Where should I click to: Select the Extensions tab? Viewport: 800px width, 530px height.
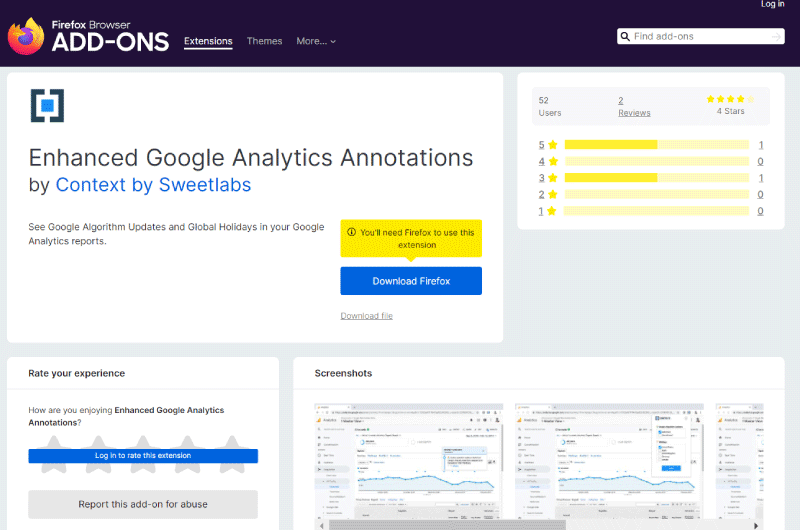click(x=208, y=41)
